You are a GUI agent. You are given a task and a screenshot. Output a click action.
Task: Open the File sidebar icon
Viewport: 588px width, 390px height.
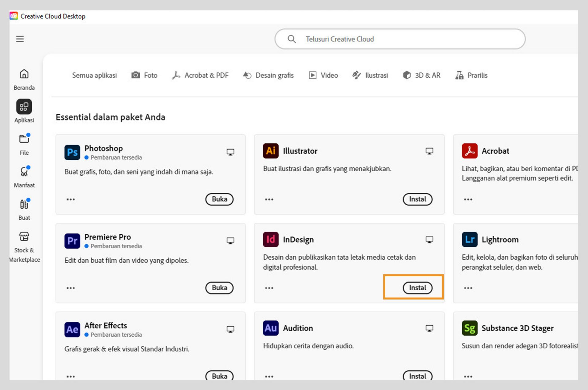pyautogui.click(x=24, y=139)
